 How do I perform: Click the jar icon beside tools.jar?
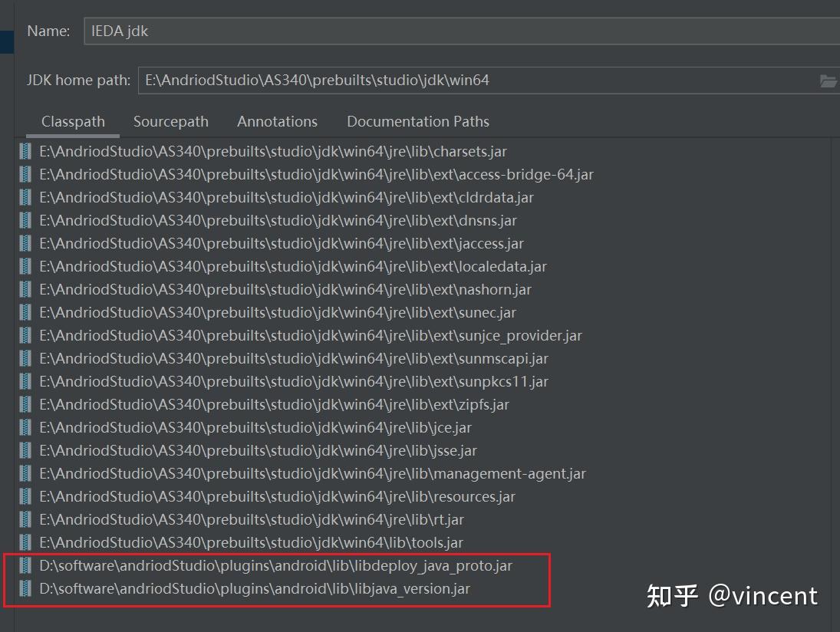click(24, 542)
